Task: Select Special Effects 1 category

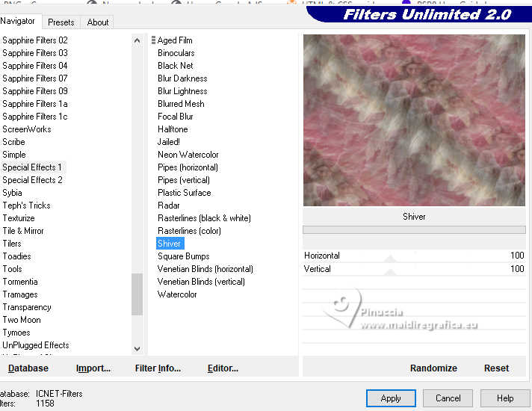Action: pyautogui.click(x=32, y=167)
